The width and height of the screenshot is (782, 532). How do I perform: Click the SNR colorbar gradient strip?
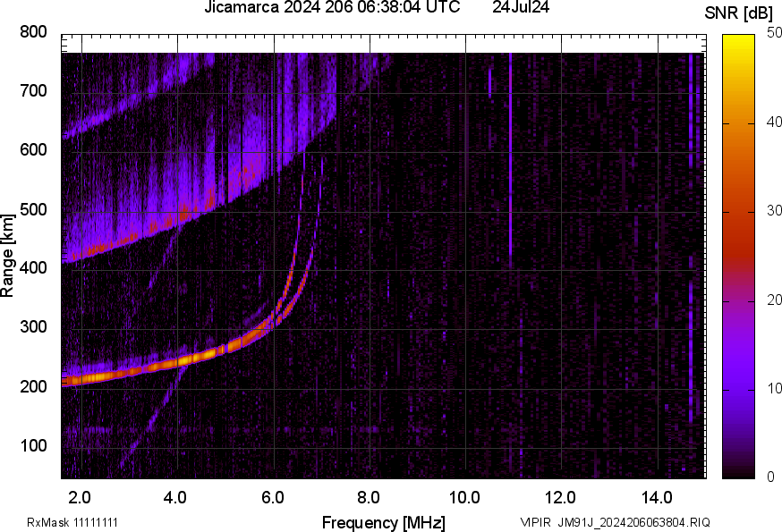(738, 257)
